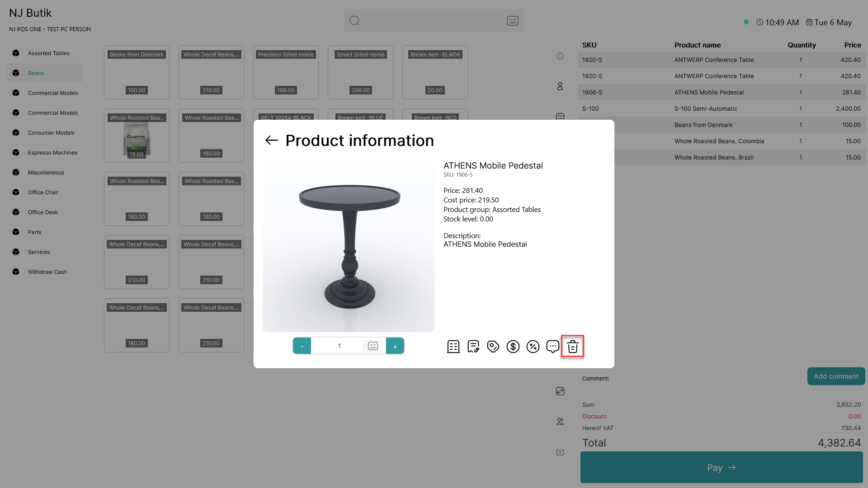
Task: Increase the quantity with the plus button
Action: tap(395, 346)
